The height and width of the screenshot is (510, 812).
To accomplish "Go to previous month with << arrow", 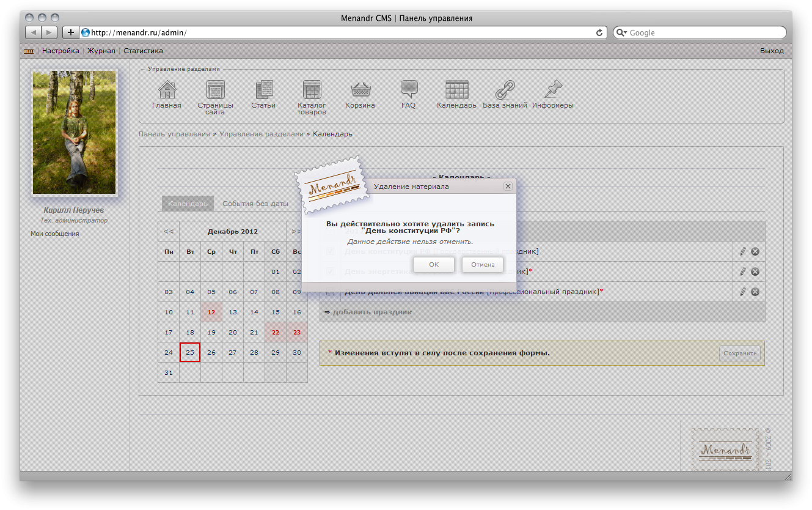I will click(x=169, y=232).
